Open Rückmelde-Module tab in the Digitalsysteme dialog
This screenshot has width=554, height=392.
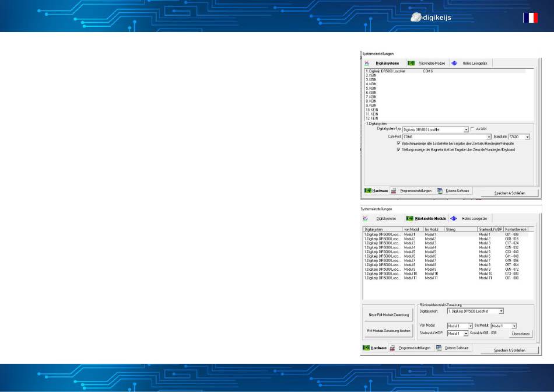tap(427, 63)
